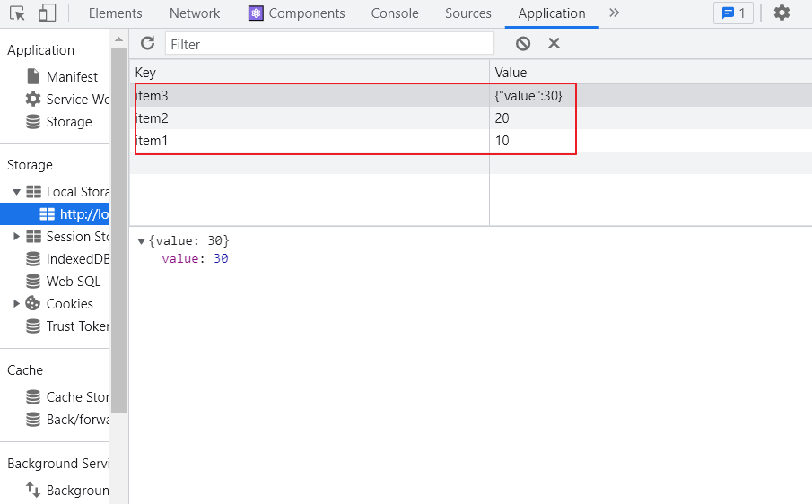Open Background Fetch service item
Screen dimensions: 812x504
pos(67,490)
